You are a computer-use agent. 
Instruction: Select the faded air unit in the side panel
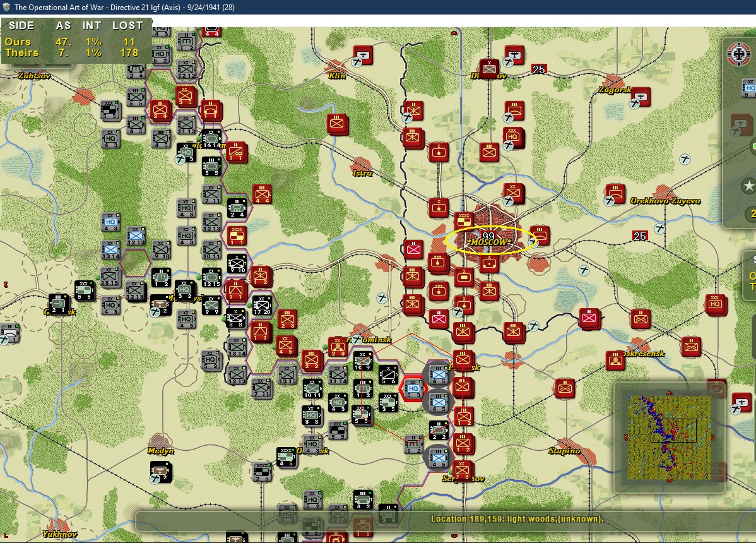click(740, 124)
